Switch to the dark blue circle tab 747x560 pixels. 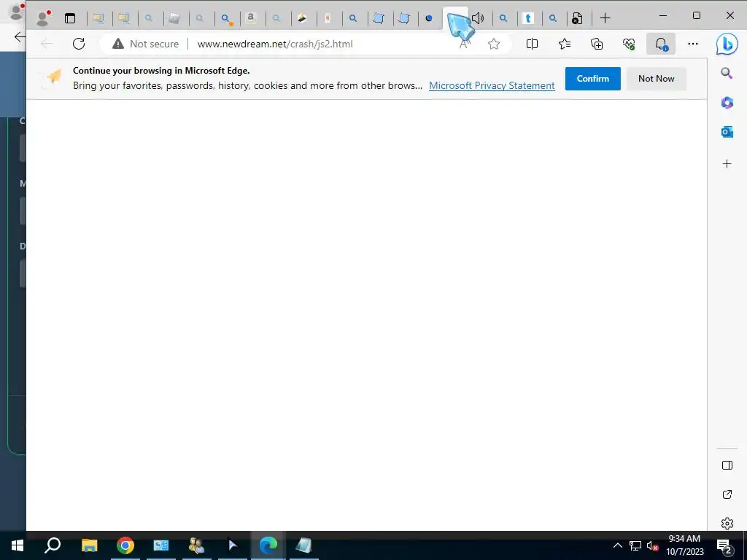[x=429, y=18]
